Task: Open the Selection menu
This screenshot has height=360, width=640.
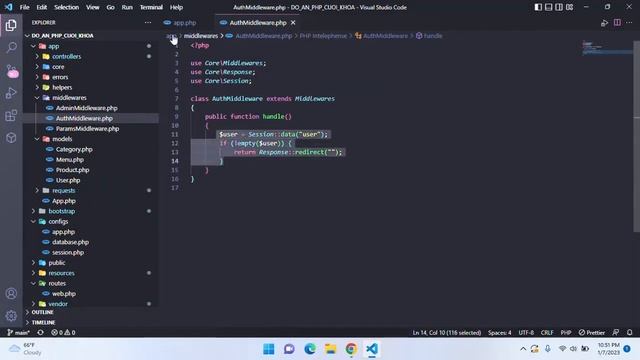Action: (x=67, y=7)
